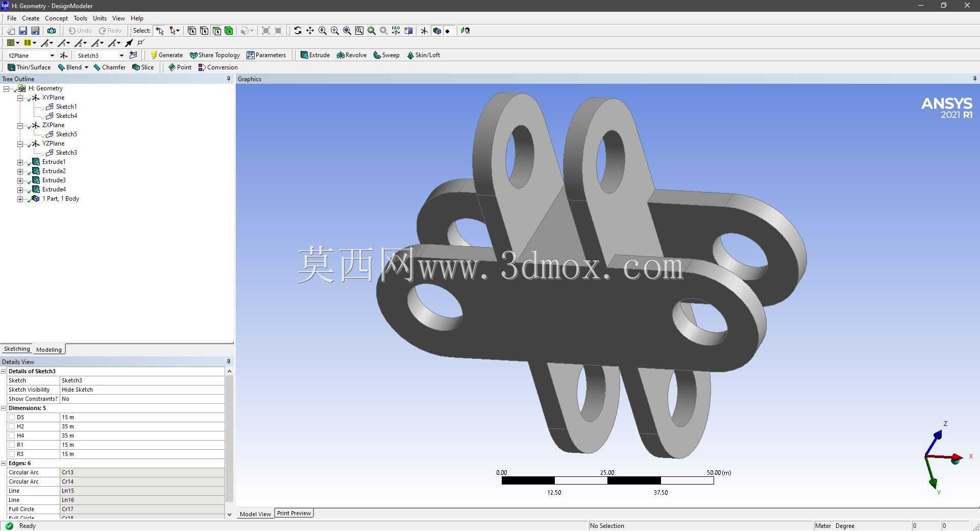
Task: Click the Zoom to Fit icon
Action: pos(347,31)
